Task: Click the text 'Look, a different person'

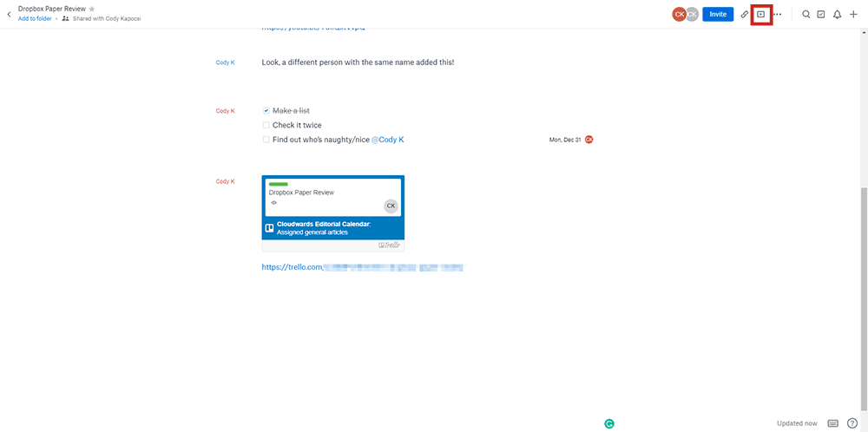Action: pyautogui.click(x=302, y=62)
